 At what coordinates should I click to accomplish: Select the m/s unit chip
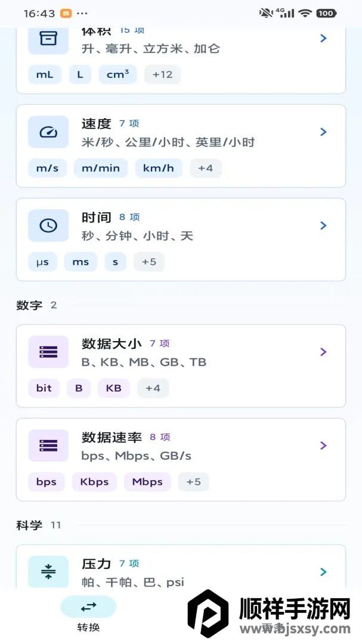point(47,168)
